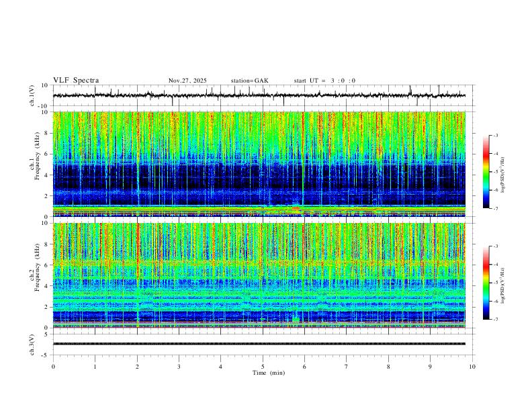Image resolution: width=532 pixels, height=411 pixels.
Task: Click the '-3' value on ch.1 colorbar
Action: pos(495,135)
